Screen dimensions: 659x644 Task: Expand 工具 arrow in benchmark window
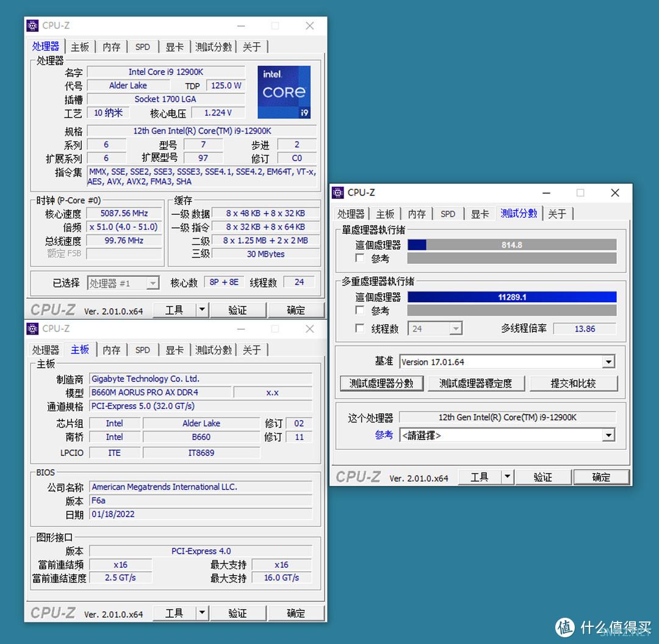[x=507, y=477]
